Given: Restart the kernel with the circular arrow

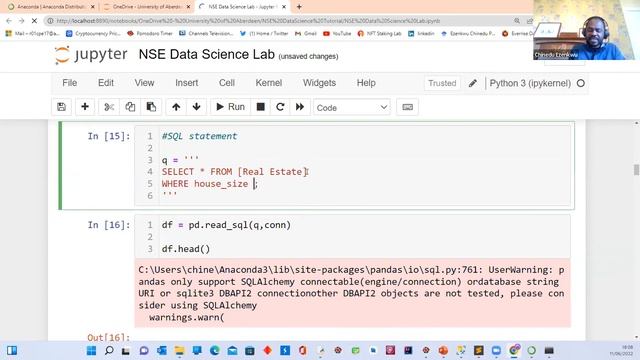Looking at the screenshot, I should click(x=280, y=107).
